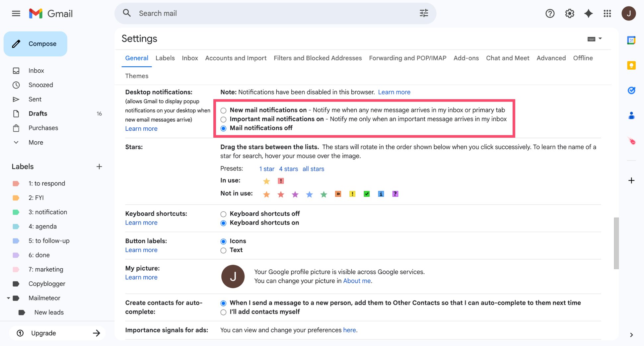Click inside the Search mail field

pos(232,13)
